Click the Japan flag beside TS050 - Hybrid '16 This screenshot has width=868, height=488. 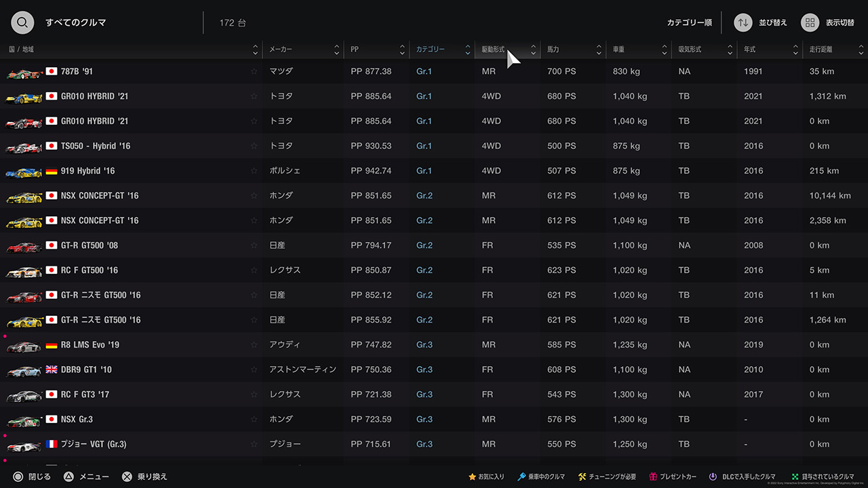coord(51,146)
